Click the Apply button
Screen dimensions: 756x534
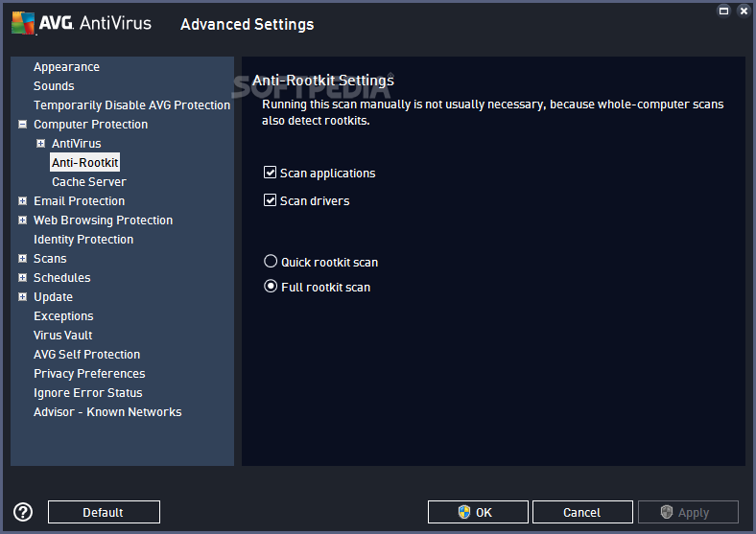[688, 512]
